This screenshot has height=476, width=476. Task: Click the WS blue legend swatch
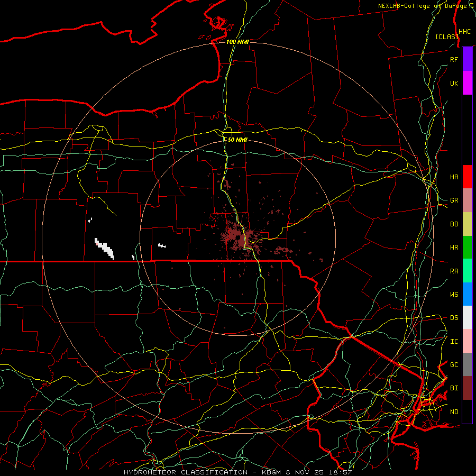point(467,294)
